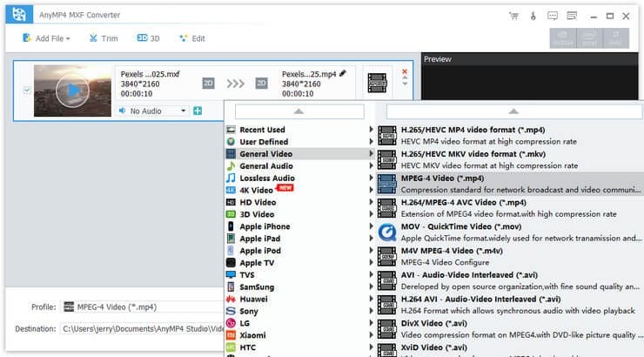Screen dimensions: 644x357
Task: Pick H.264 AVI format
Action: [x=510, y=306]
